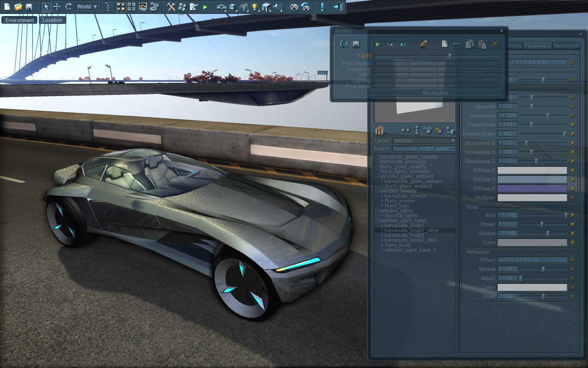Click Add keyline button
Screen dimensions: 588x368
click(x=436, y=93)
